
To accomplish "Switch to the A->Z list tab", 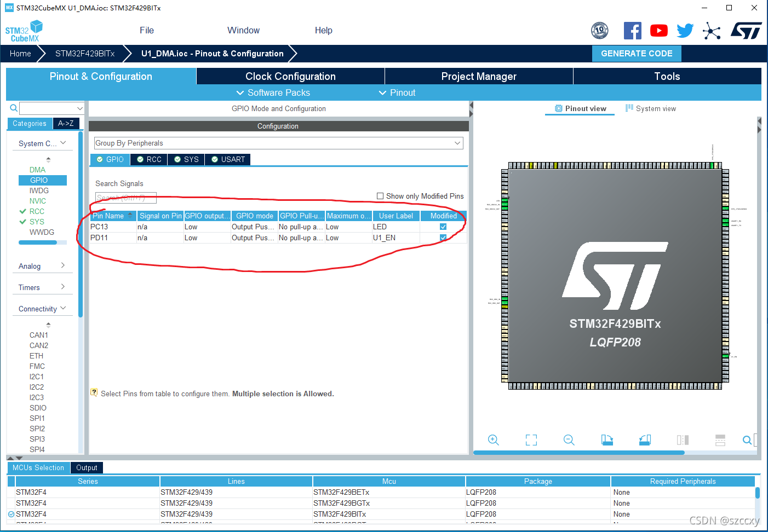I will (66, 123).
